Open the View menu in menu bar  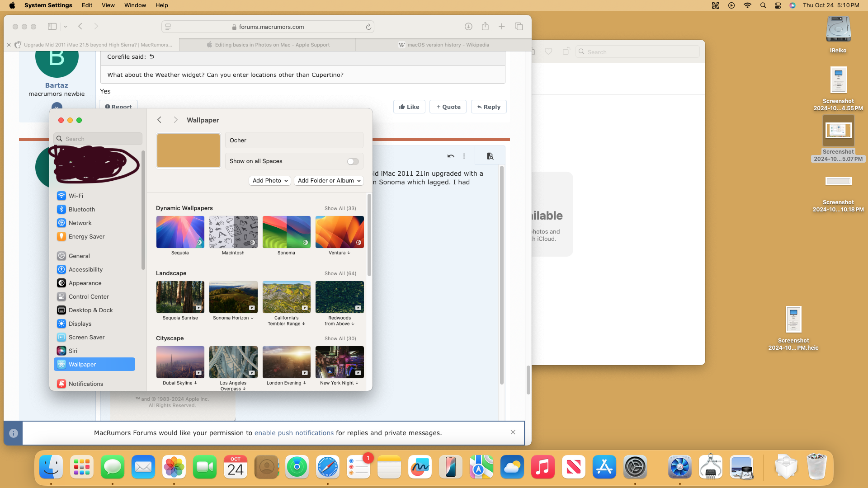click(x=108, y=5)
